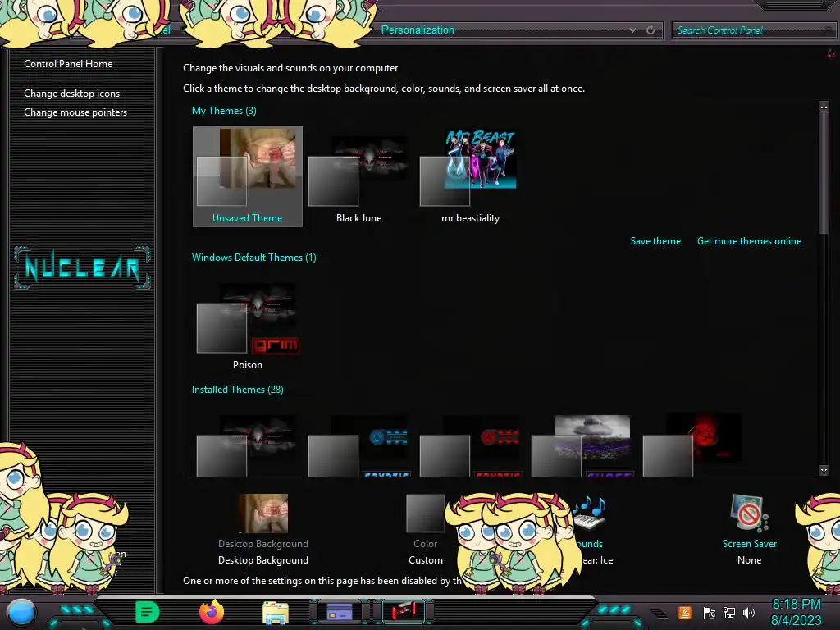Switch to Control Panel taskbar button
Image resolution: width=840 pixels, height=630 pixels.
[340, 612]
